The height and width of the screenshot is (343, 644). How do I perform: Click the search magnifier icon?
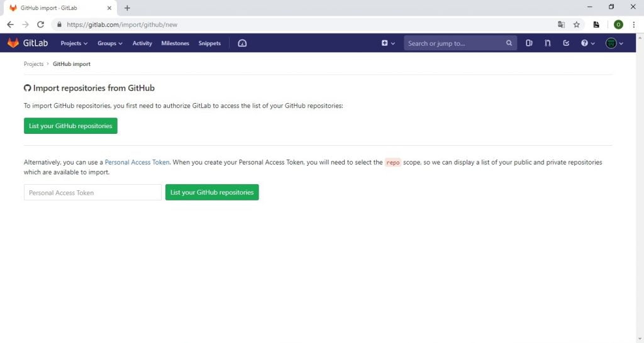coord(509,43)
